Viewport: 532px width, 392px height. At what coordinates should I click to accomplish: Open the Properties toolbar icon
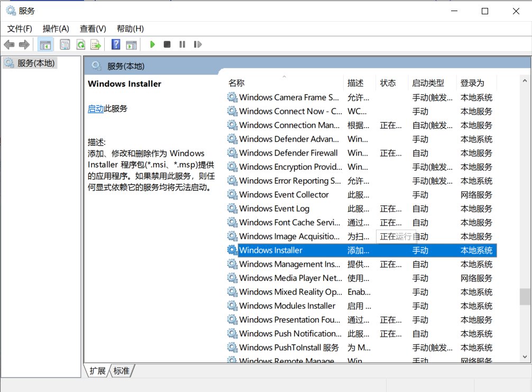[x=65, y=44]
